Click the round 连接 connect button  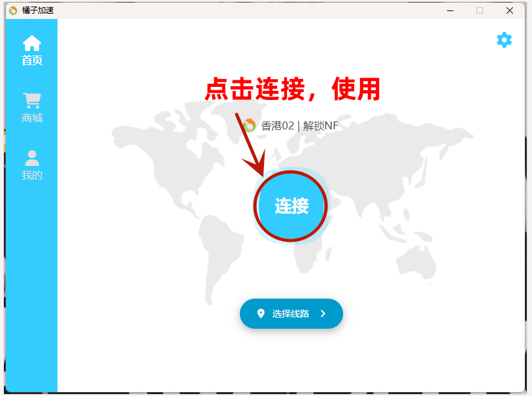[291, 206]
